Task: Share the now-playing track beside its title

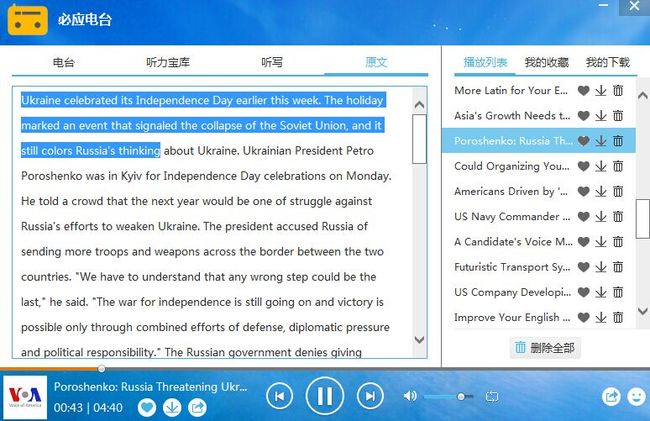Action: pyautogui.click(x=197, y=408)
